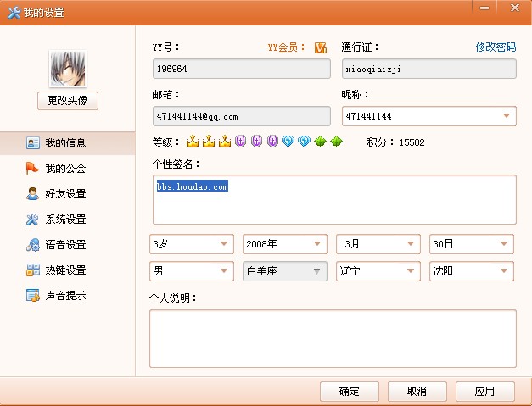Click the last green leaf level icon
The width and height of the screenshot is (532, 406).
pos(336,142)
